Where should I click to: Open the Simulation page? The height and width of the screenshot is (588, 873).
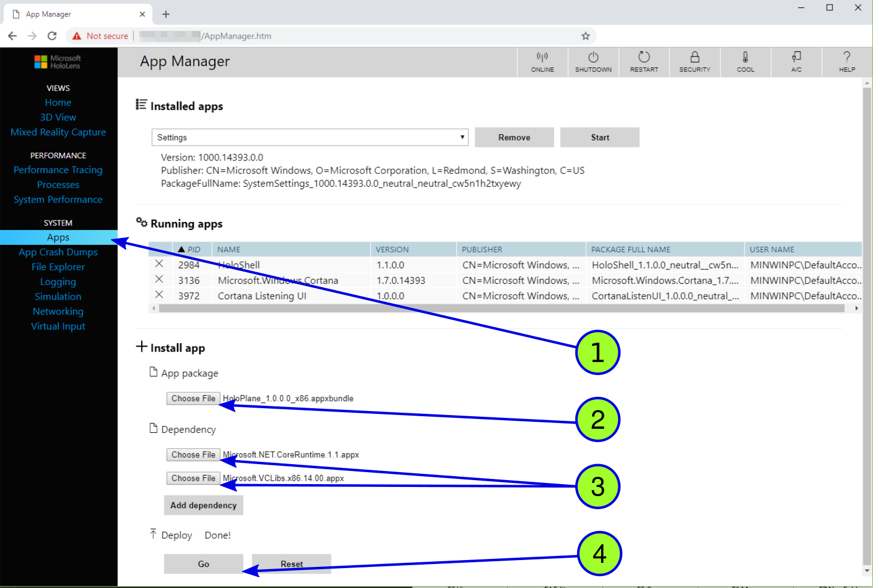tap(58, 297)
